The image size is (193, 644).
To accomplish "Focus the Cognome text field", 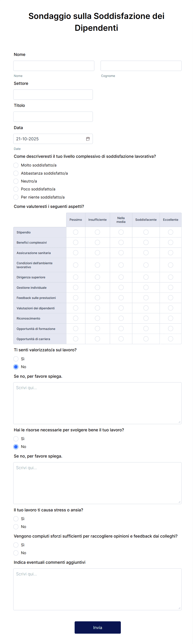I will [141, 66].
